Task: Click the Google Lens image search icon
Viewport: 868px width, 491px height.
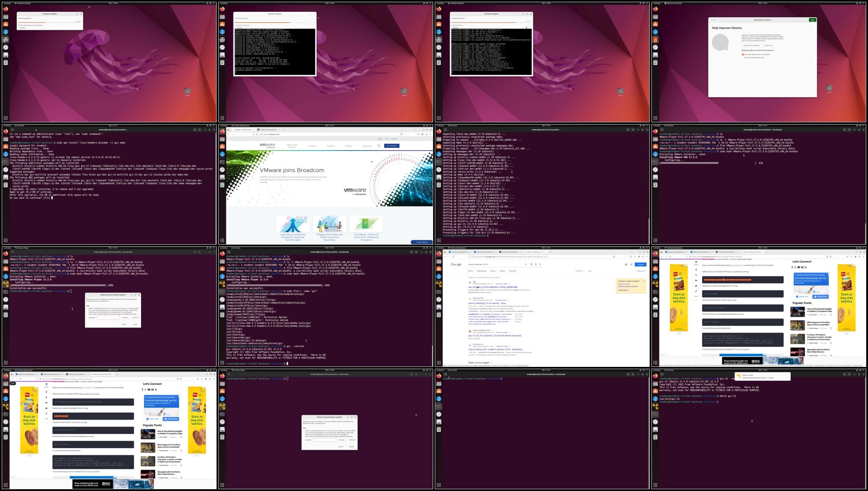Action: 535,264
